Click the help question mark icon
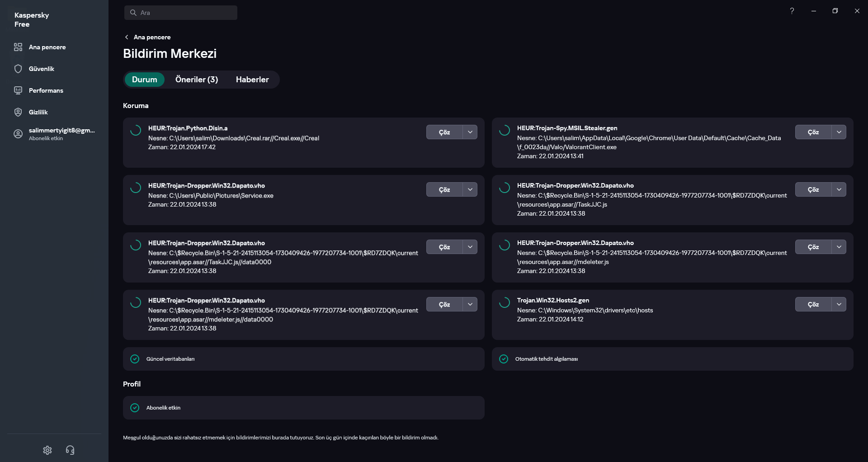The height and width of the screenshot is (462, 868). click(x=792, y=11)
